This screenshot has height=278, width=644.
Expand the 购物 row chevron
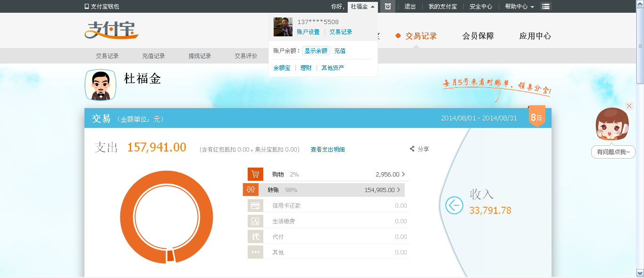click(403, 174)
